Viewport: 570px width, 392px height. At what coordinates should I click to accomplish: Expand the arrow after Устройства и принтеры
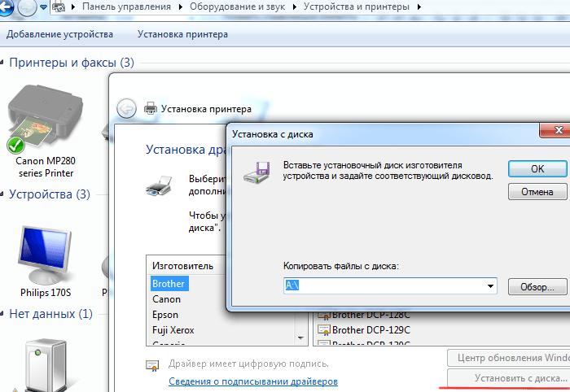click(x=419, y=7)
